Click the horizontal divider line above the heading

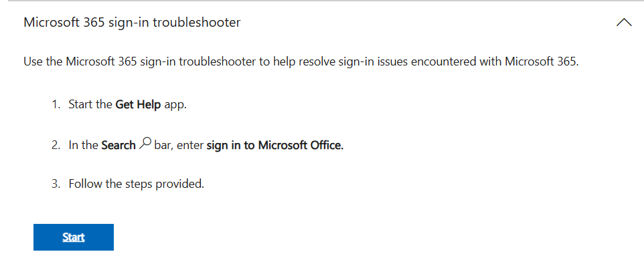point(322,1)
